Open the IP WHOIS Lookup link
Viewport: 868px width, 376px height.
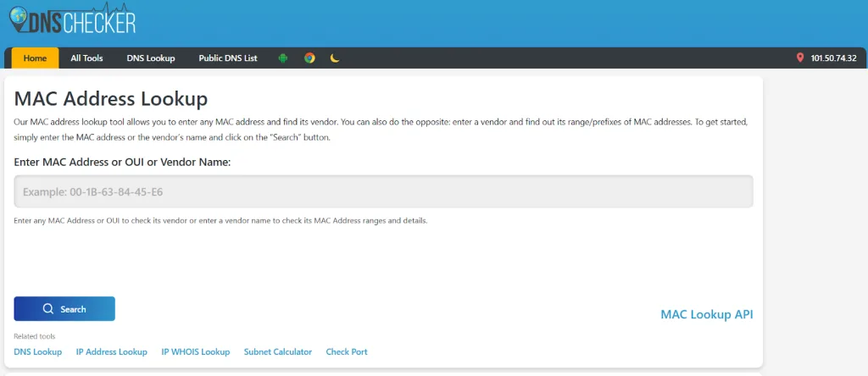click(196, 351)
